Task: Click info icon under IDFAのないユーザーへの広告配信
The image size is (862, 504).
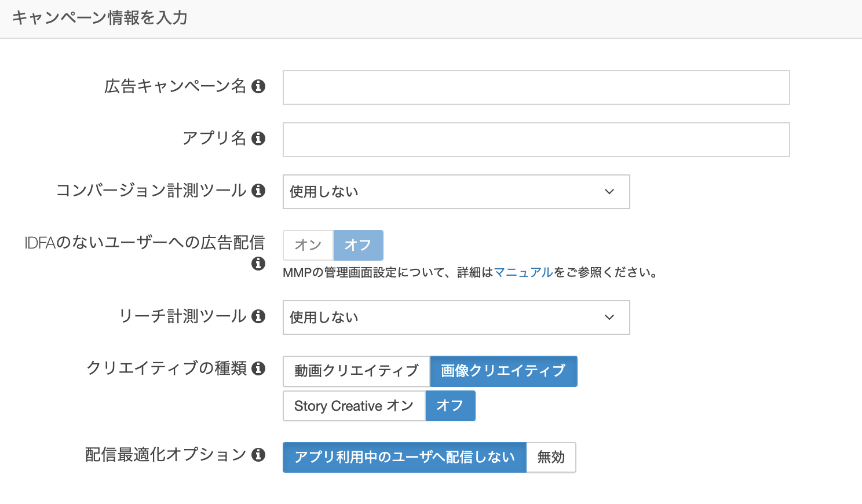Action: pyautogui.click(x=258, y=264)
